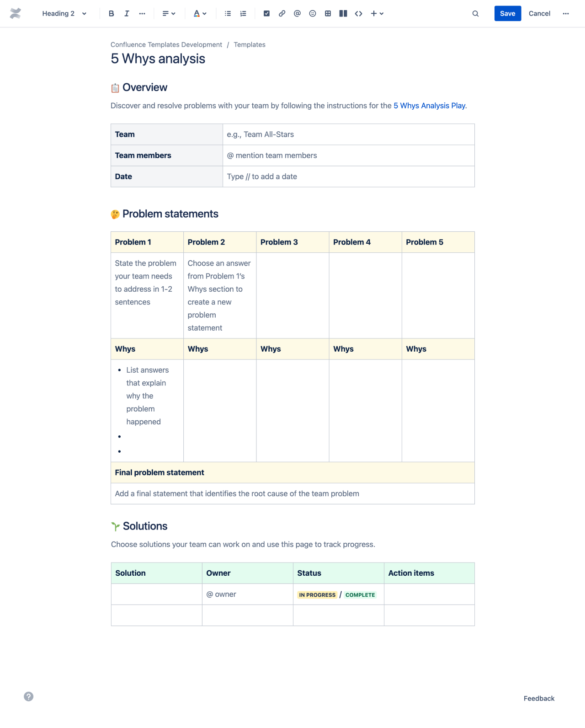
Task: Open the text color picker
Action: tap(200, 14)
